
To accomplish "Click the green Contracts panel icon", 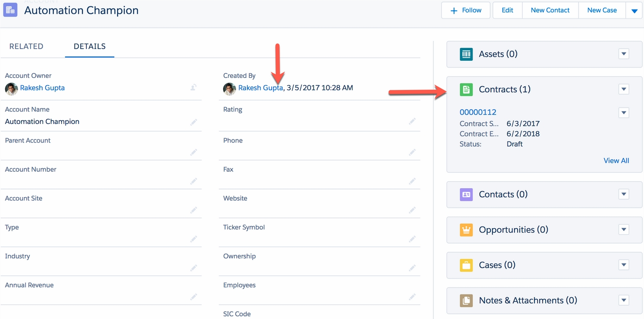I will (466, 90).
